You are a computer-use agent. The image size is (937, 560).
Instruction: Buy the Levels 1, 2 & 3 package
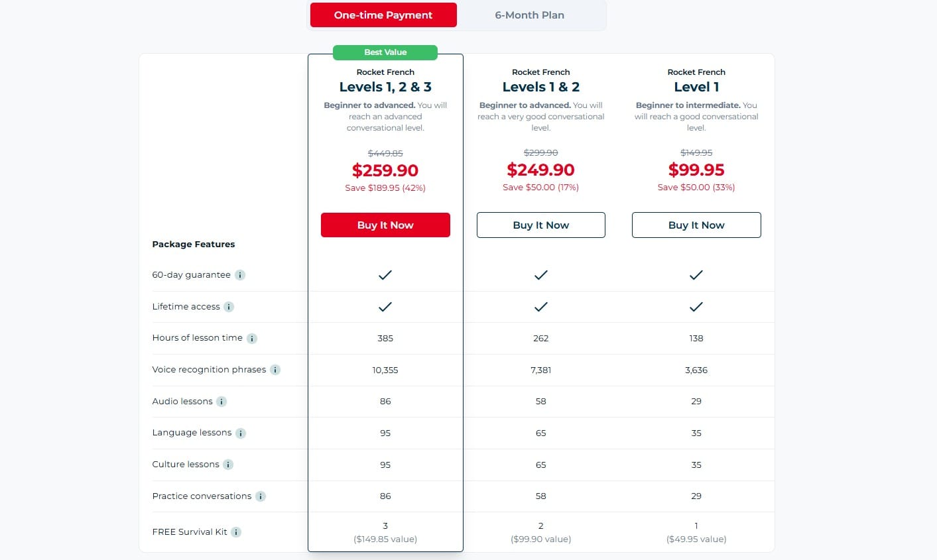385,225
